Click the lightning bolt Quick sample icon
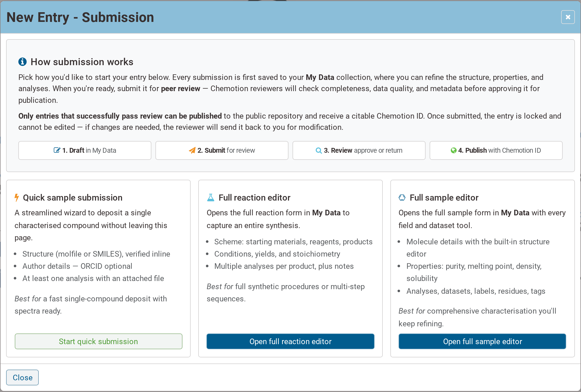 17,198
